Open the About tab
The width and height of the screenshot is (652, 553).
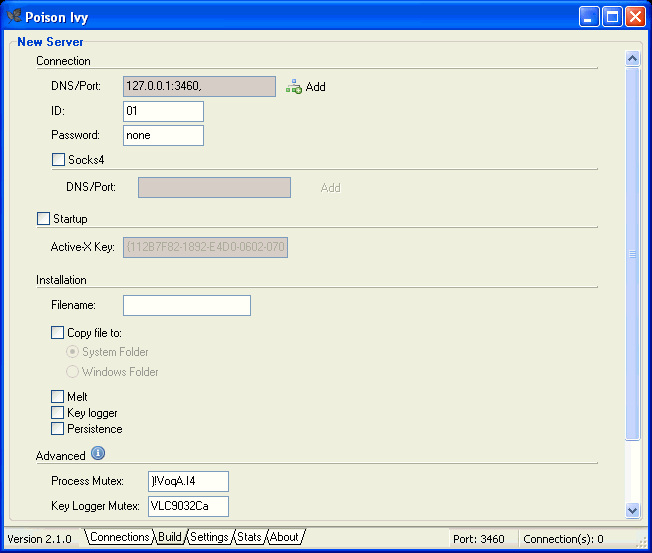pyautogui.click(x=284, y=538)
